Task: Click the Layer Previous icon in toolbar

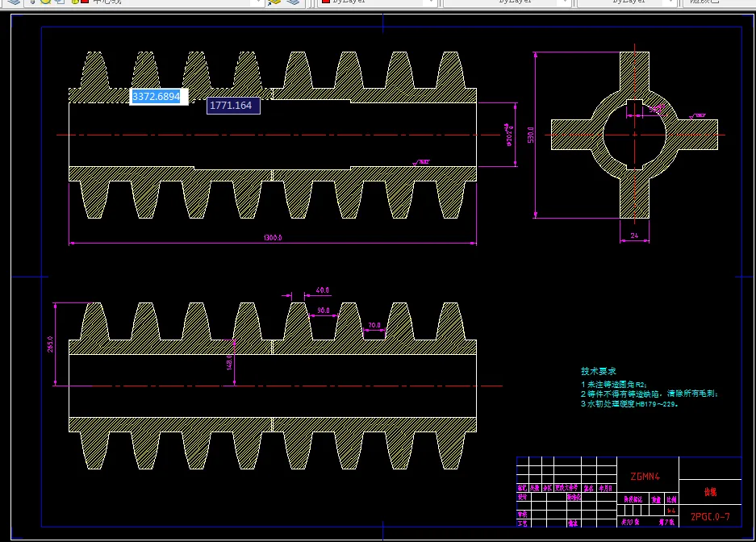Action: coord(274,2)
